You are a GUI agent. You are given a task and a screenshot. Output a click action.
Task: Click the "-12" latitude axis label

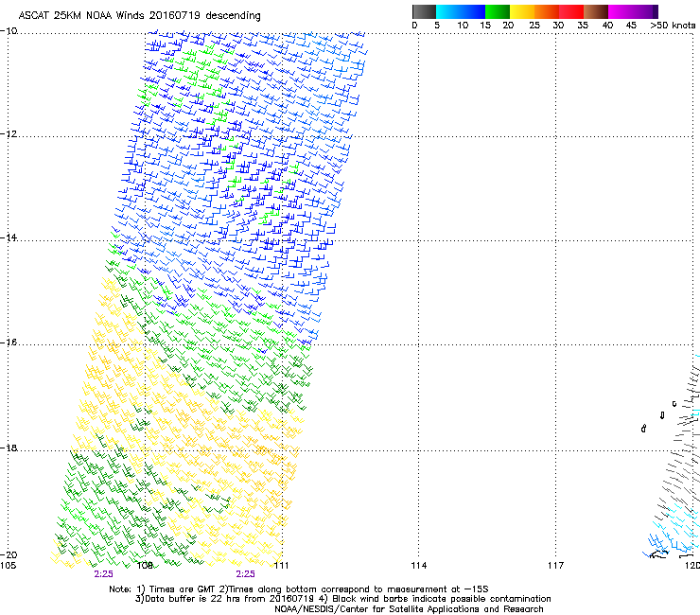point(9,134)
